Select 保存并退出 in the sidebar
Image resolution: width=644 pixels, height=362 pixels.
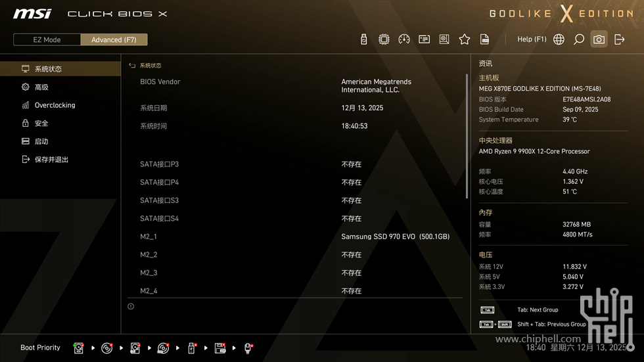tap(51, 160)
